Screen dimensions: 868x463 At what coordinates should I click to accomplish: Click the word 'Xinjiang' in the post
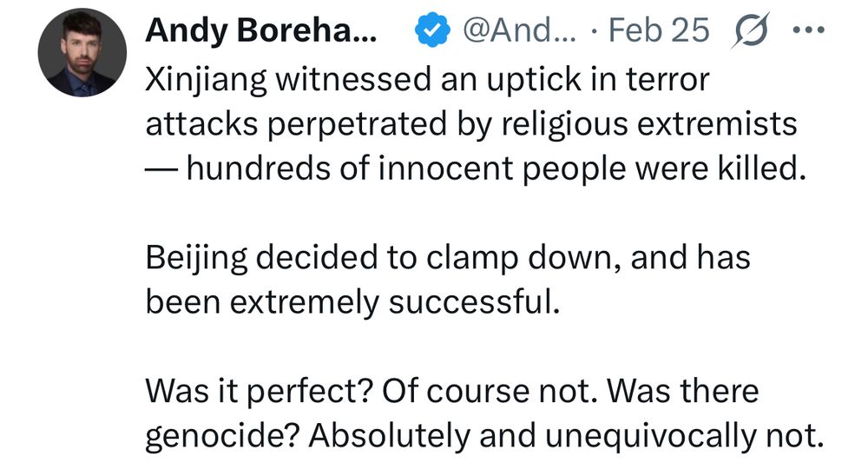coord(206,80)
